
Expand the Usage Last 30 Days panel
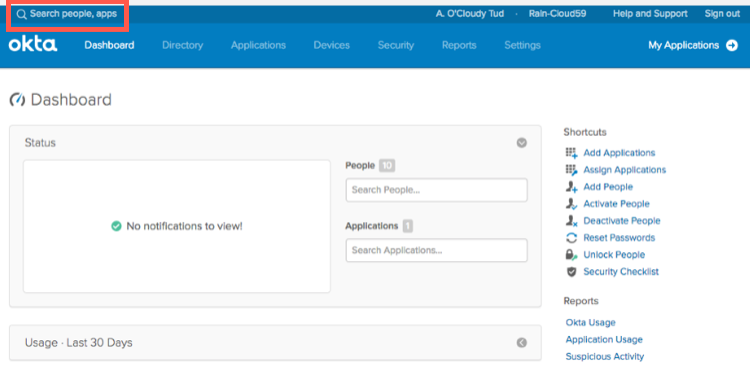[x=522, y=343]
